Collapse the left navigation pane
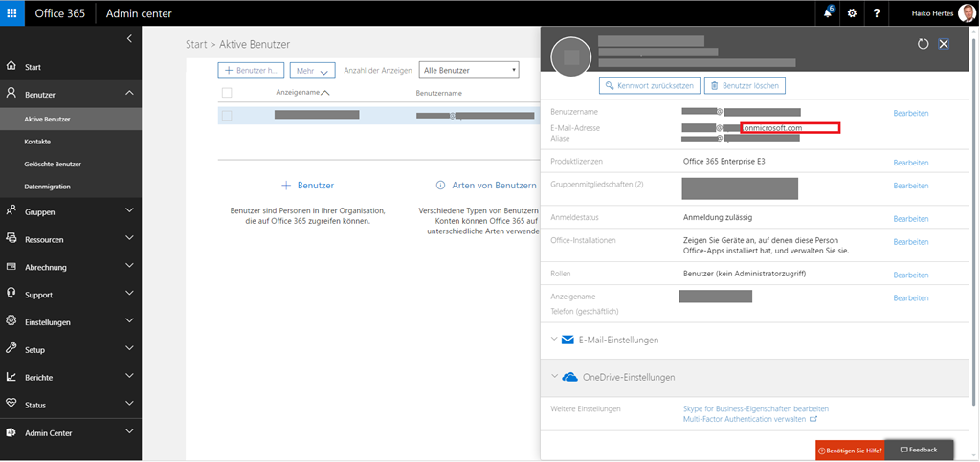Viewport: 980px width, 462px height. (x=129, y=38)
